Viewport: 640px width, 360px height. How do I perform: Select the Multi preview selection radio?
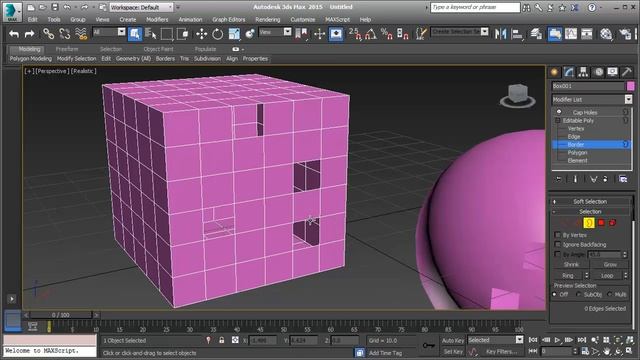[x=609, y=294]
